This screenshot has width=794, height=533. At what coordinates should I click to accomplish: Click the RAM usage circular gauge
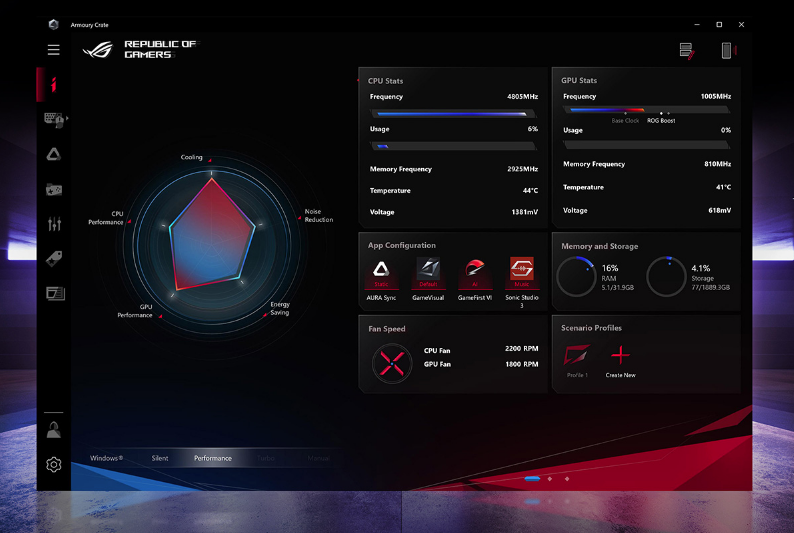[576, 276]
